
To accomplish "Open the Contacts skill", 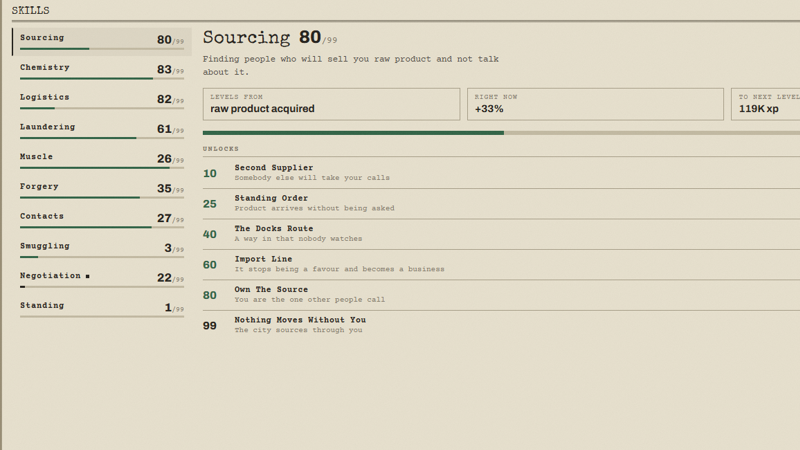I will pyautogui.click(x=102, y=220).
